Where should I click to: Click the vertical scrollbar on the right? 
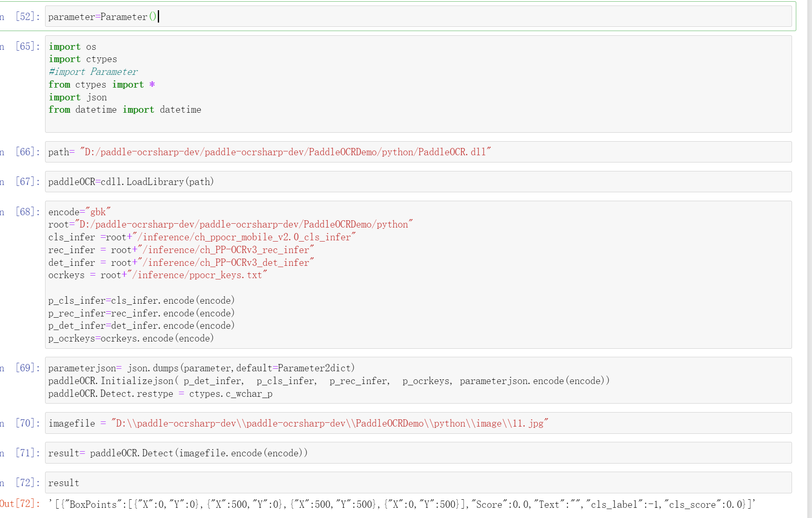(x=809, y=259)
